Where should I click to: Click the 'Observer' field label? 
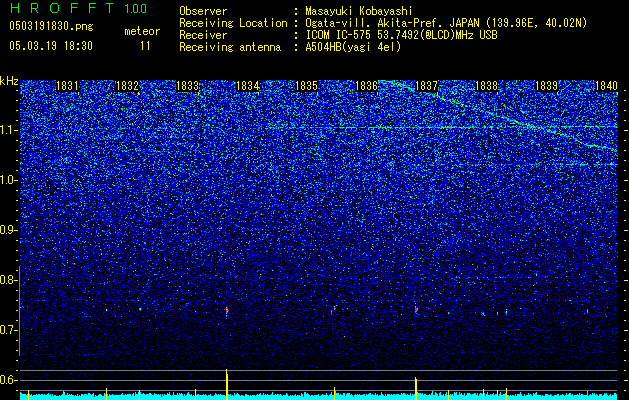[x=203, y=11]
